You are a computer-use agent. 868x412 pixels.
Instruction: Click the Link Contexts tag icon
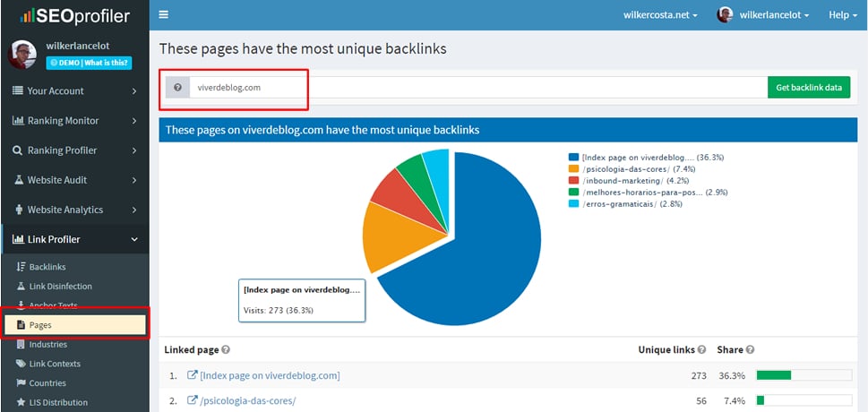pos(21,364)
